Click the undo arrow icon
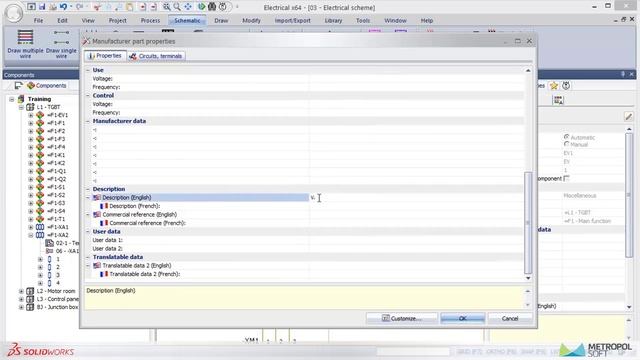Image resolution: width=640 pixels, height=360 pixels. pos(63,7)
